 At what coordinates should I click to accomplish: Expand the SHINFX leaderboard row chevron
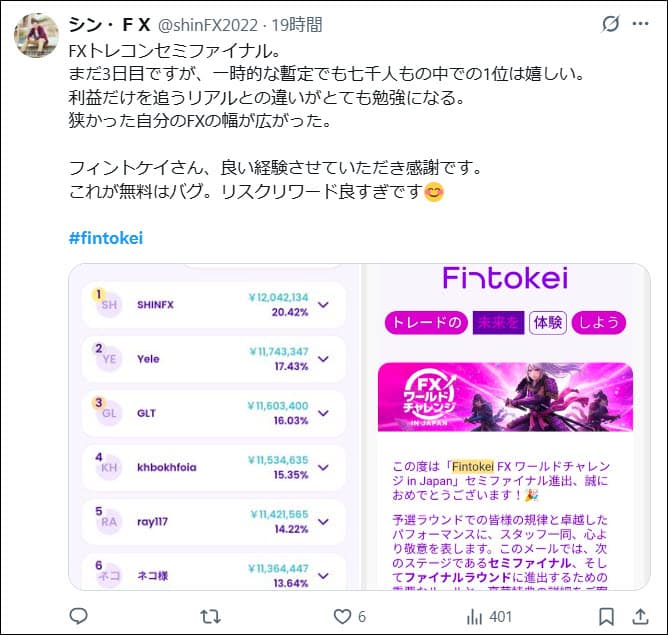click(x=323, y=305)
